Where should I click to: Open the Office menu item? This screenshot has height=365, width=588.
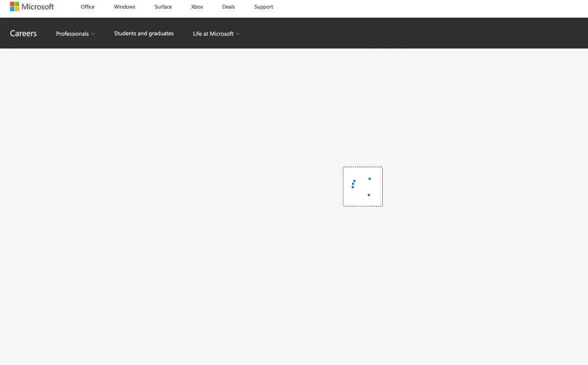[x=87, y=7]
